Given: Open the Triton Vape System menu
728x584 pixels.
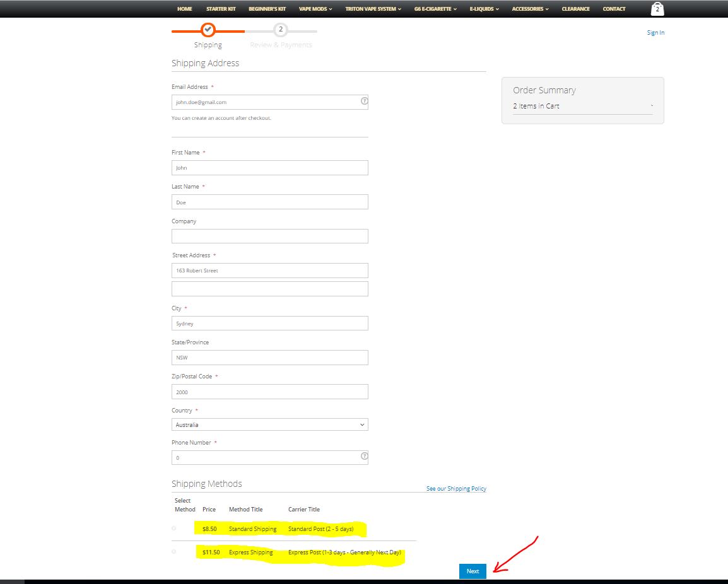Looking at the screenshot, I should [x=373, y=9].
